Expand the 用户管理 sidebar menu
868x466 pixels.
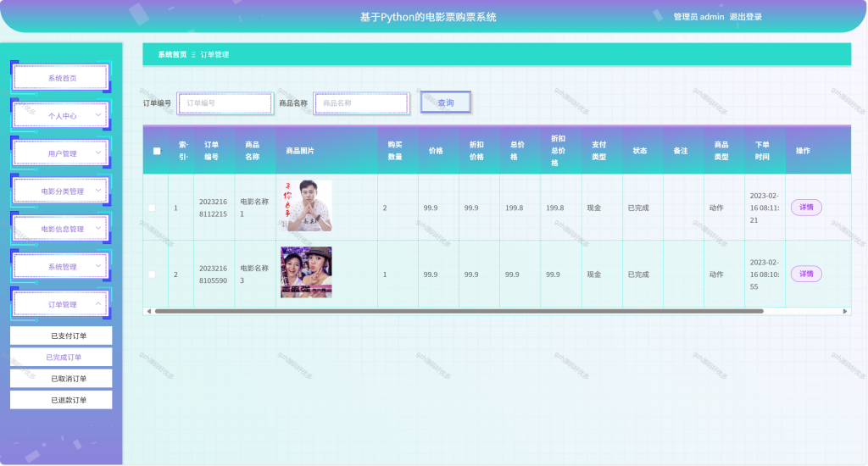(x=61, y=153)
